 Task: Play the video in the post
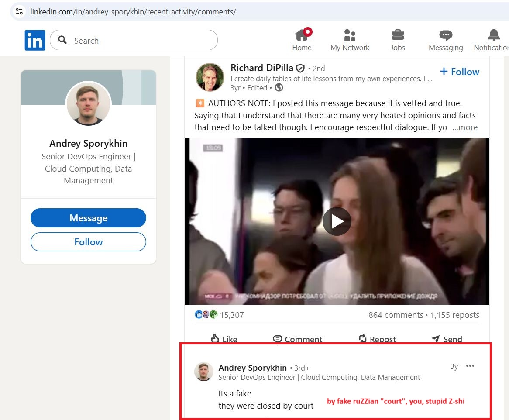(337, 221)
